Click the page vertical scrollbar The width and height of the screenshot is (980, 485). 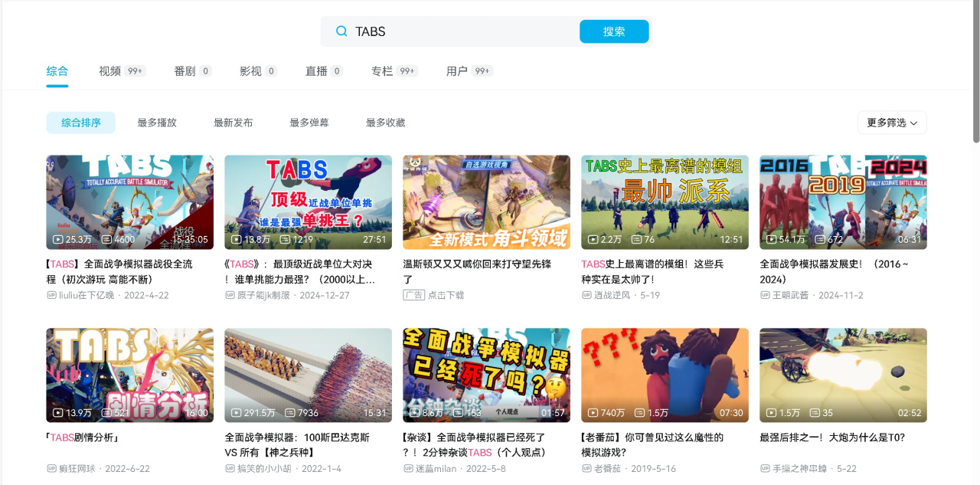point(976,72)
